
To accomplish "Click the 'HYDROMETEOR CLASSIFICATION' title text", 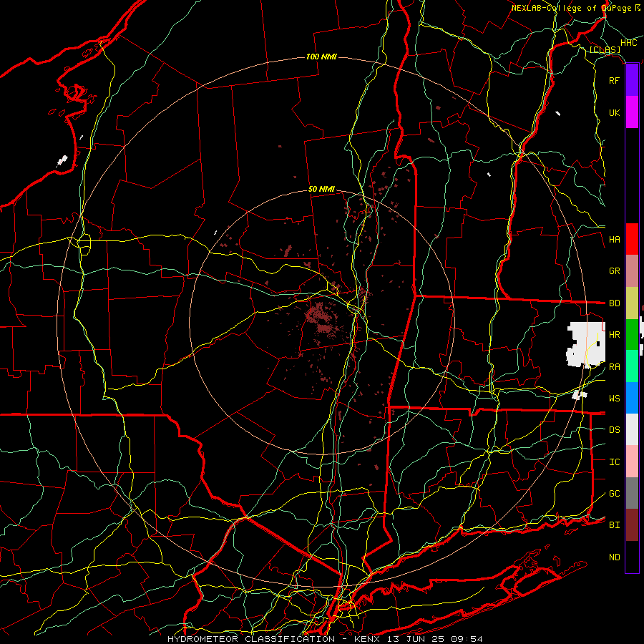I will click(251, 639).
